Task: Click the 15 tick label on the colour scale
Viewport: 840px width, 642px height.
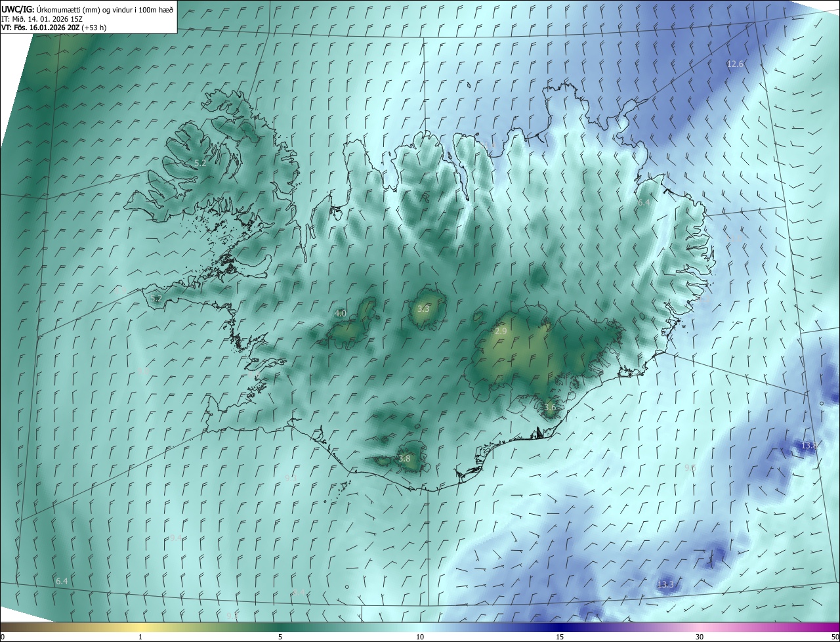Action: (560, 637)
